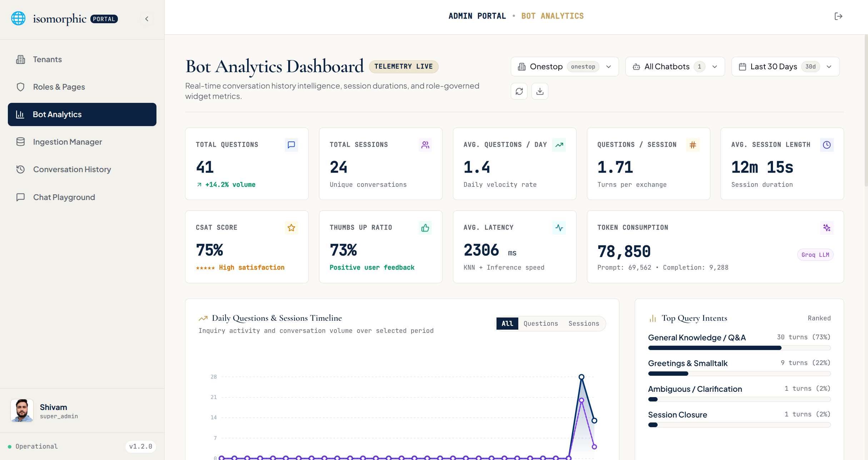The image size is (868, 460).
Task: Click the download export icon button
Action: 540,91
